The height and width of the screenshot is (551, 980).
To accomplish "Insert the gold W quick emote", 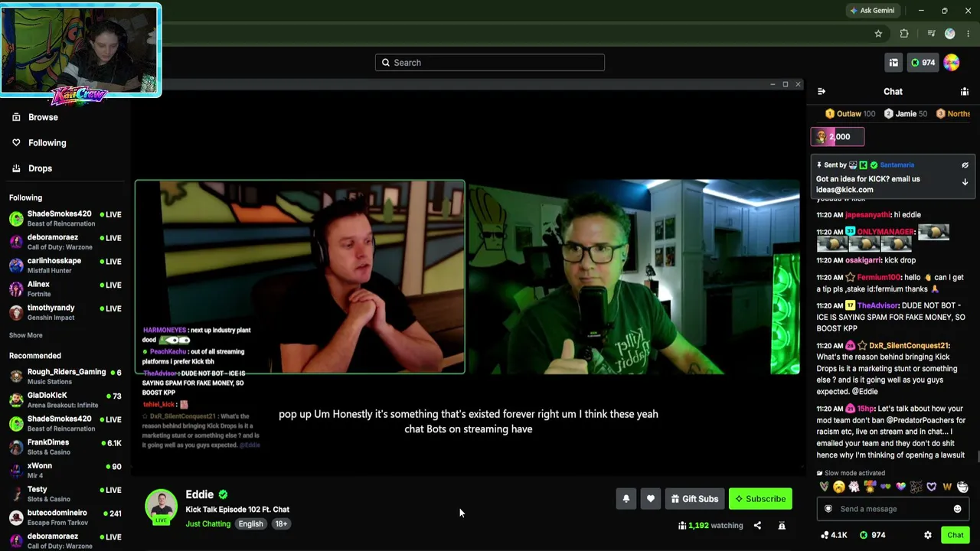I will point(947,487).
